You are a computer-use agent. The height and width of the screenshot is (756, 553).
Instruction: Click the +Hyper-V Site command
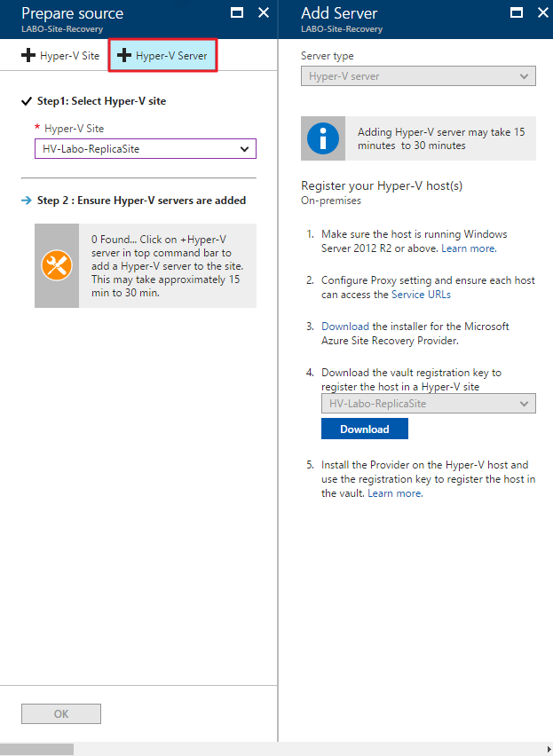coord(60,55)
